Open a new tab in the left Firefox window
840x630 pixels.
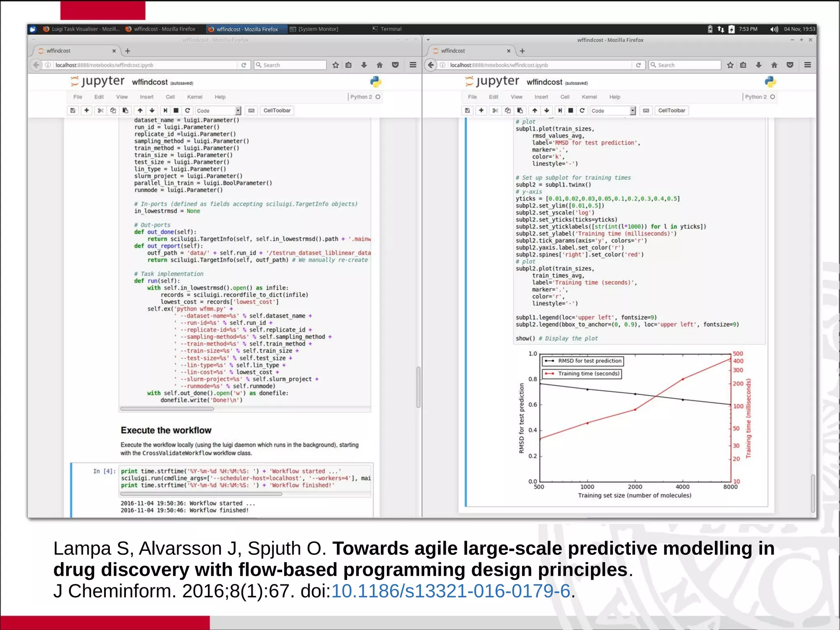(x=128, y=51)
